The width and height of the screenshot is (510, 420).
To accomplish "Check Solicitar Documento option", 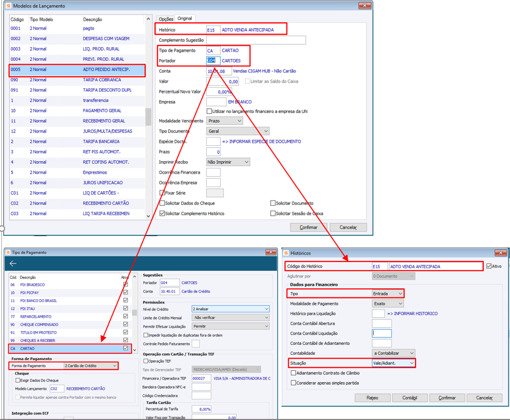I will tap(273, 203).
